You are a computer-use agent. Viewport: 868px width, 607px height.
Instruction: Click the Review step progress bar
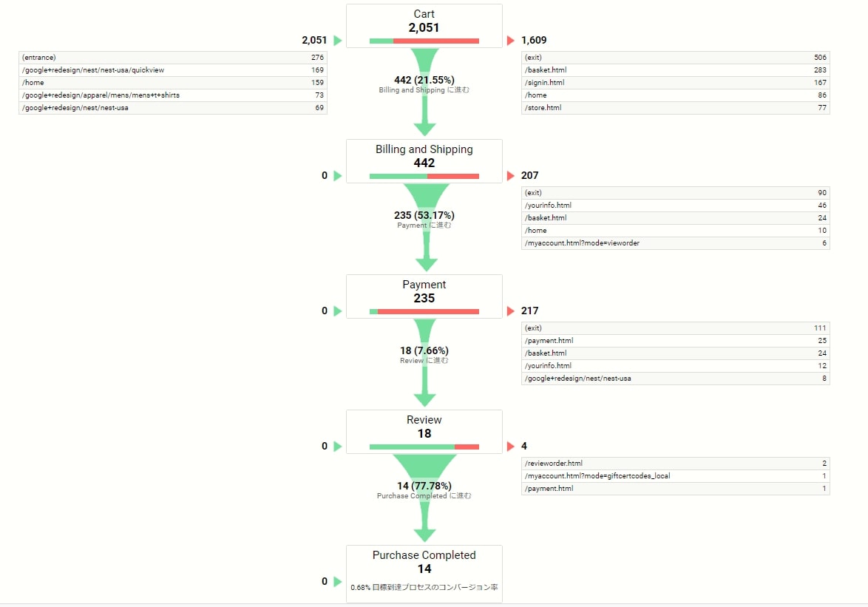tap(424, 447)
